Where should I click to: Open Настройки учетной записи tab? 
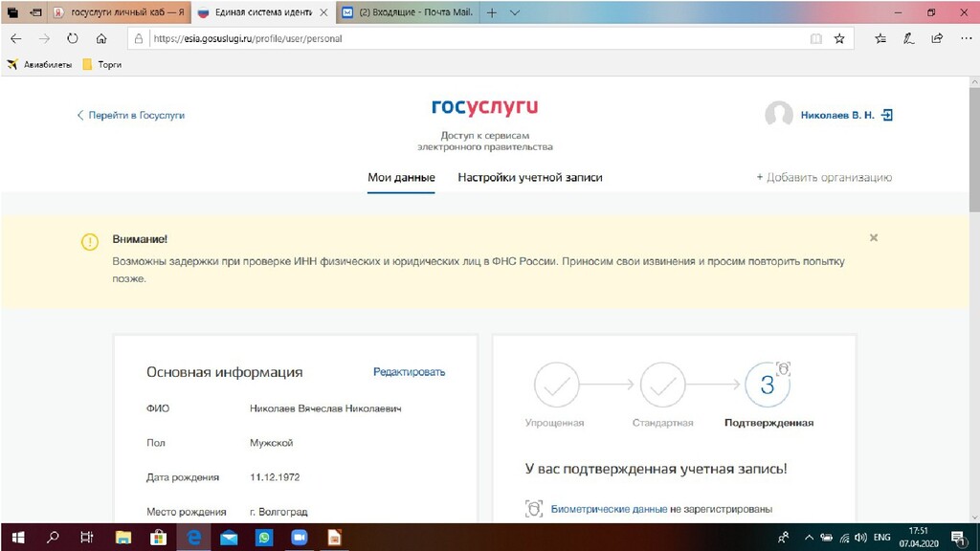click(530, 177)
